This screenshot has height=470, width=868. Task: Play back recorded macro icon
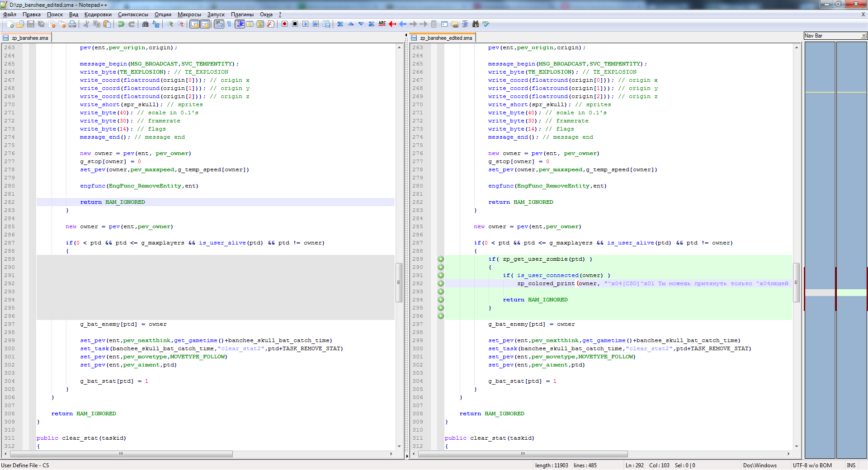coord(305,24)
